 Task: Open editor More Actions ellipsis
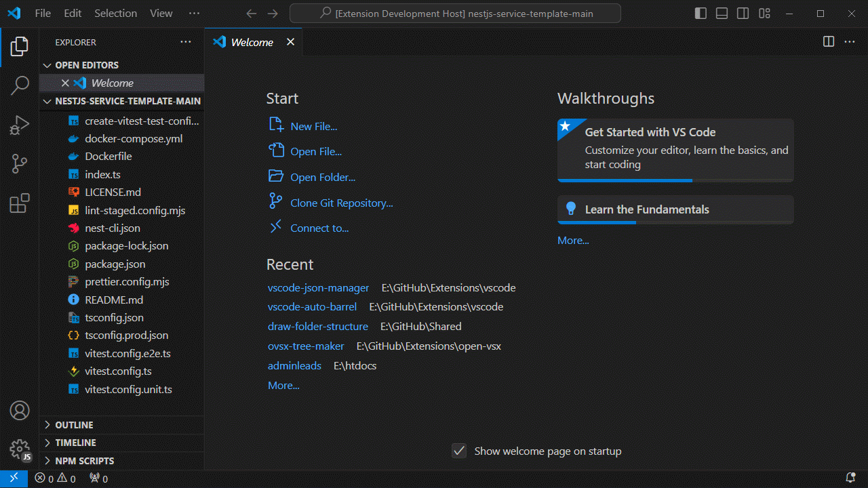850,42
